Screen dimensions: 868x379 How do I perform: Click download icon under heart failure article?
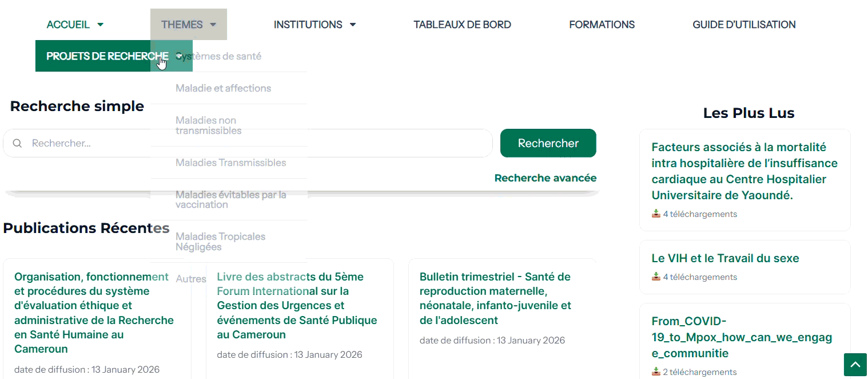point(656,214)
